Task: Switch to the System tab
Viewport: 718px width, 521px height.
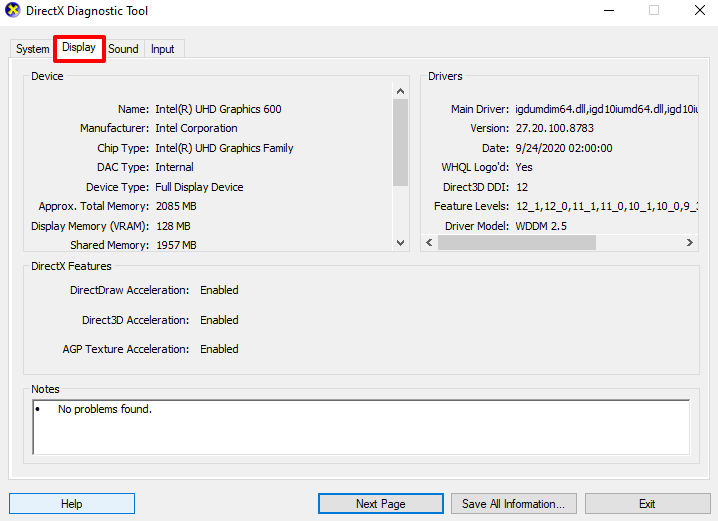Action: (33, 49)
